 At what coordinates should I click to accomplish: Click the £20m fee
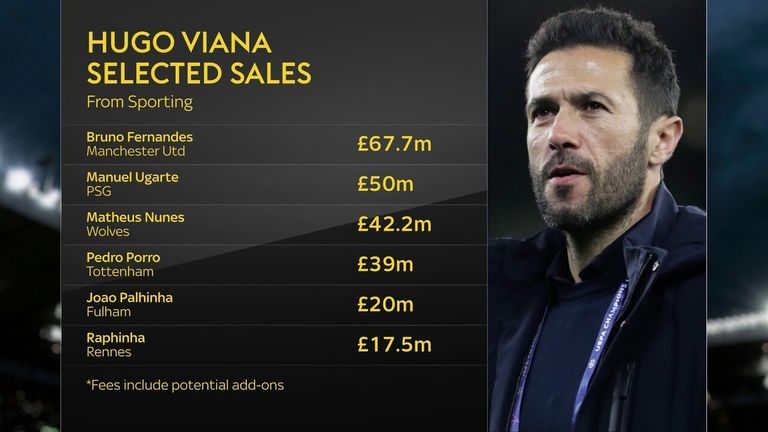pyautogui.click(x=385, y=304)
